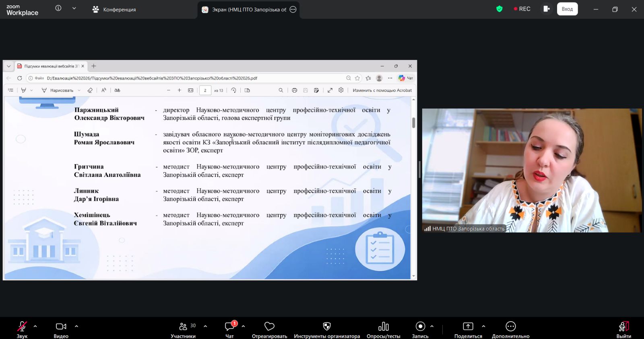Image resolution: width=644 pixels, height=339 pixels.
Task: Open Инструменты организатора shield icon
Action: click(327, 327)
